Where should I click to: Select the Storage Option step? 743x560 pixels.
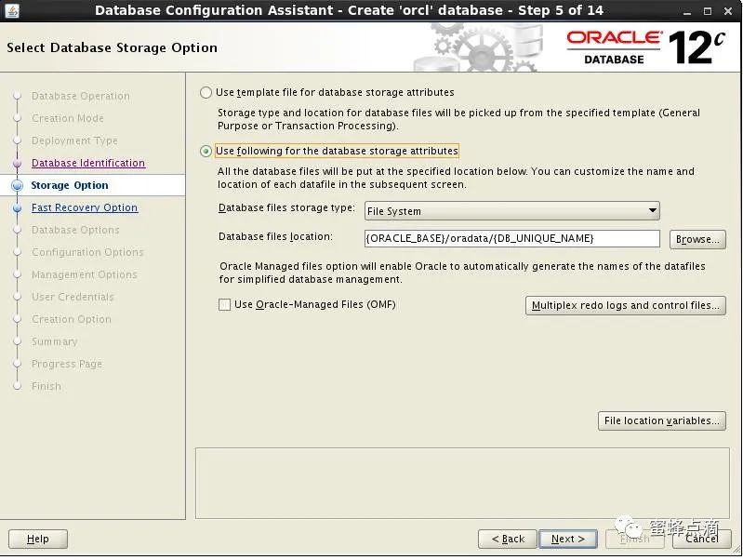70,185
